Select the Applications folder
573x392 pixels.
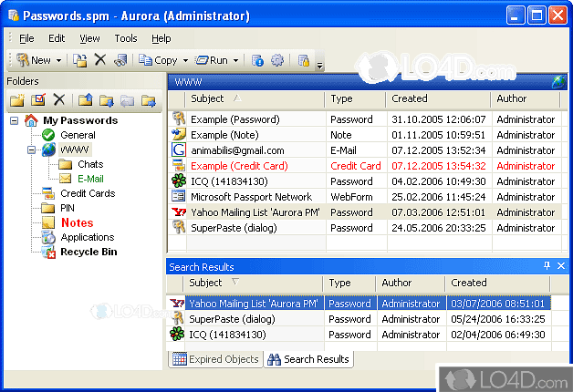tap(88, 237)
